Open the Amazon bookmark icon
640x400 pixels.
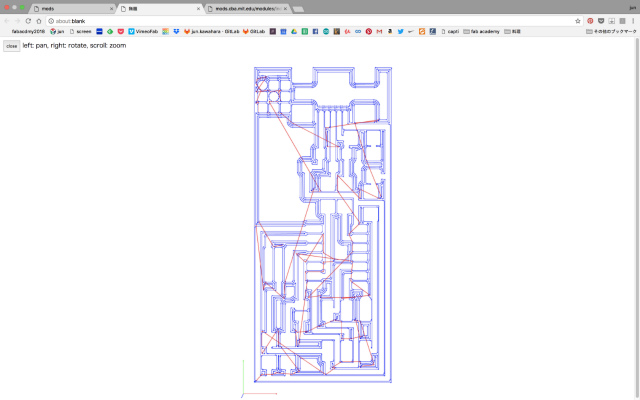pyautogui.click(x=390, y=31)
